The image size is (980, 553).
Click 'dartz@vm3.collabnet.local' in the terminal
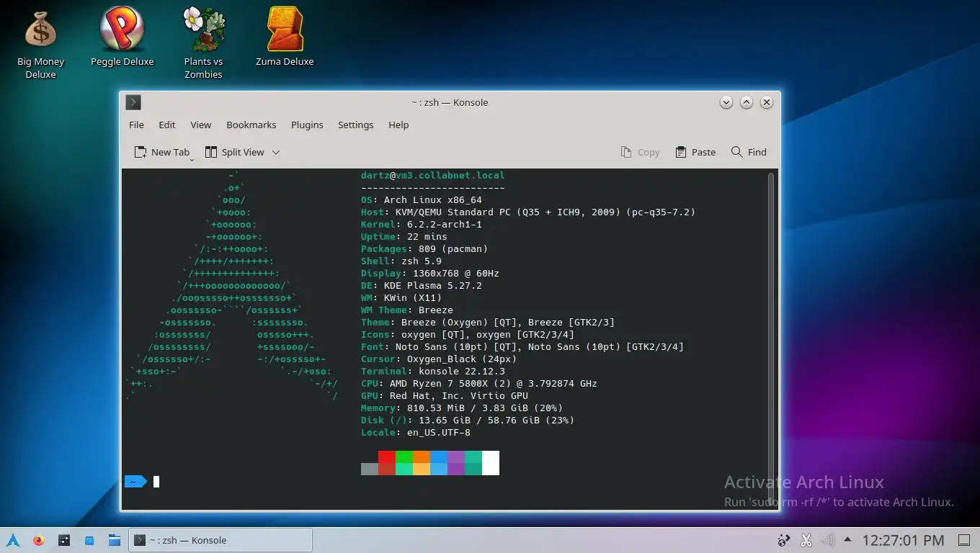click(433, 175)
